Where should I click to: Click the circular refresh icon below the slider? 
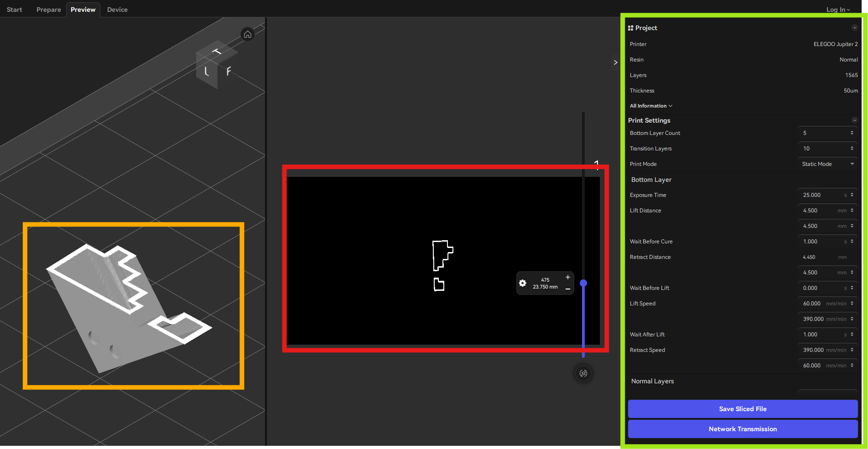583,373
